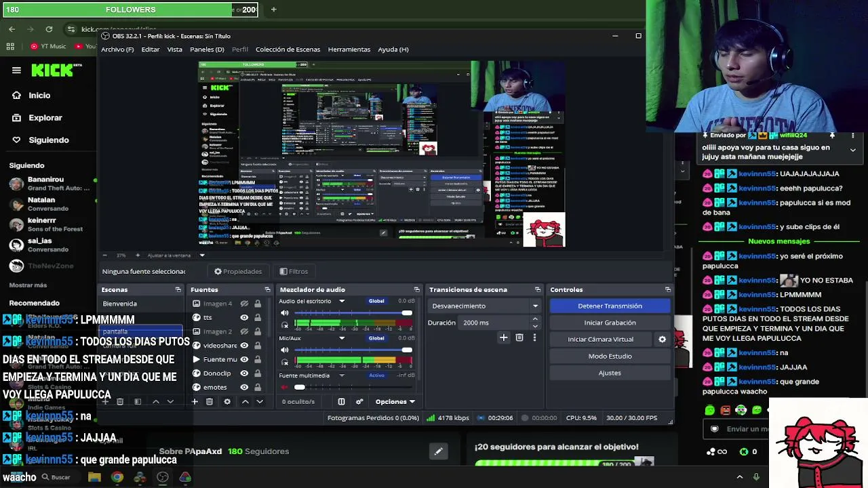This screenshot has height=488, width=868.
Task: Toggle the lock on tts source
Action: coord(258,317)
